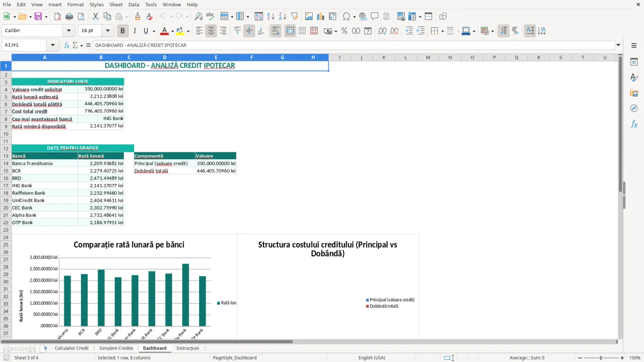Click Clear Direct Formatting icon

pos(149,17)
